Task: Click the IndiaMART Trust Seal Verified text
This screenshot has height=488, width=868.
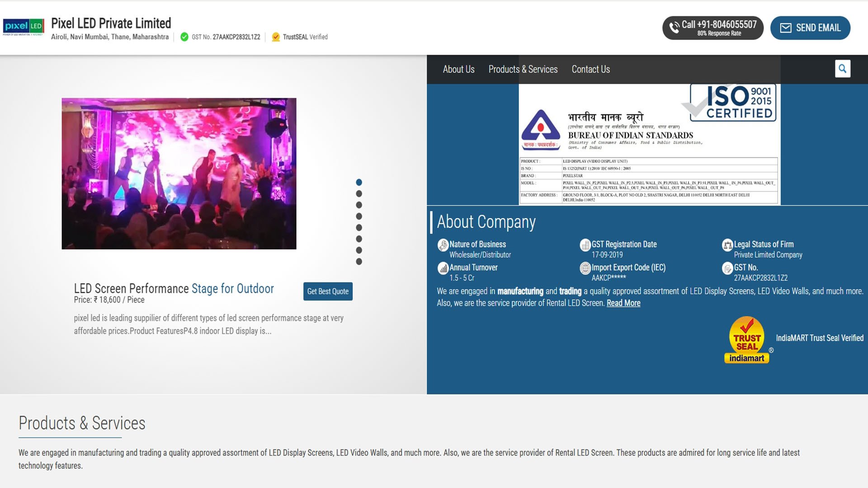Action: [x=820, y=338]
